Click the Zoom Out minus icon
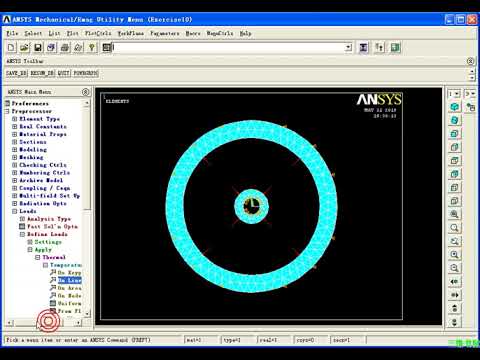This screenshot has height=360, width=480. click(454, 268)
